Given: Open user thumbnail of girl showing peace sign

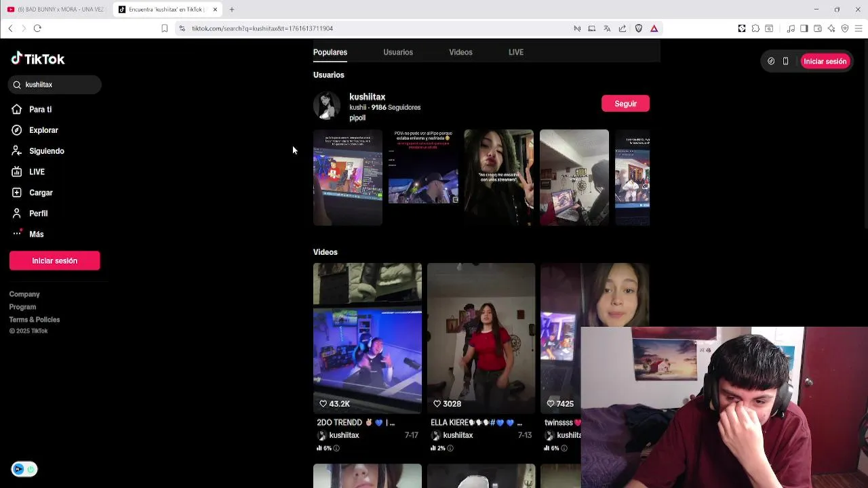Looking at the screenshot, I should [498, 178].
